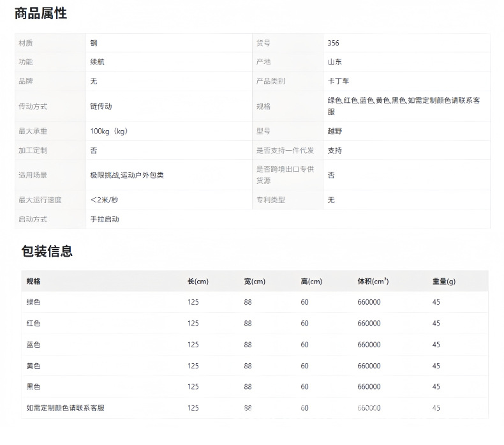Click the 适用场景 attribute label
The height and width of the screenshot is (445, 504).
tap(33, 175)
